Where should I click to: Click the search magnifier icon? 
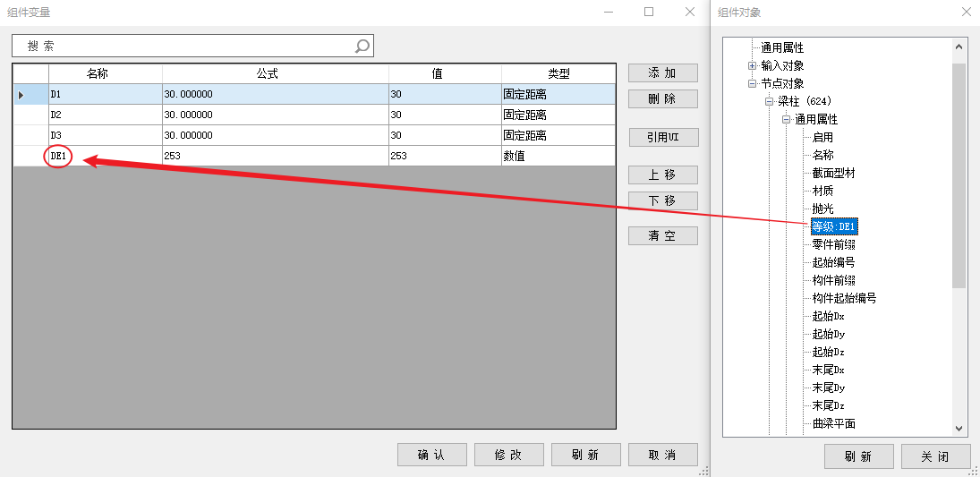pos(362,46)
